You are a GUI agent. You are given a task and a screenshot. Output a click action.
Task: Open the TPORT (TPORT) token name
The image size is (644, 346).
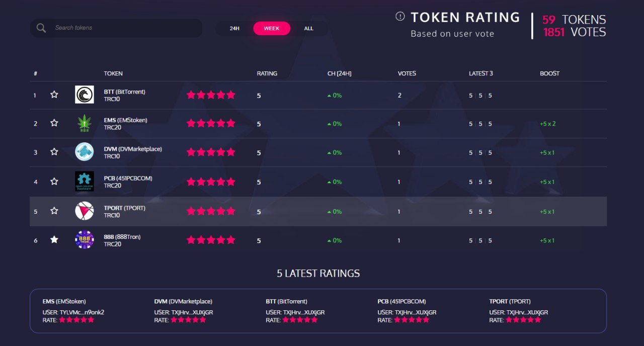click(x=124, y=208)
